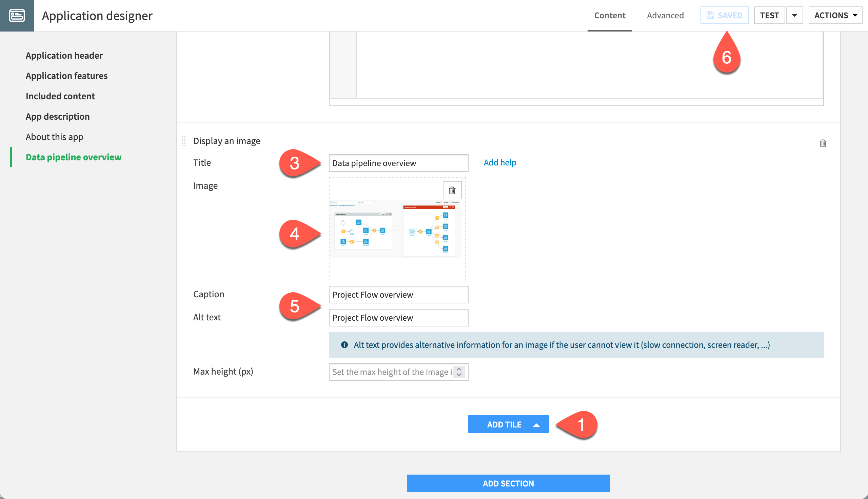
Task: Adjust Max height stepper arrows
Action: point(459,372)
